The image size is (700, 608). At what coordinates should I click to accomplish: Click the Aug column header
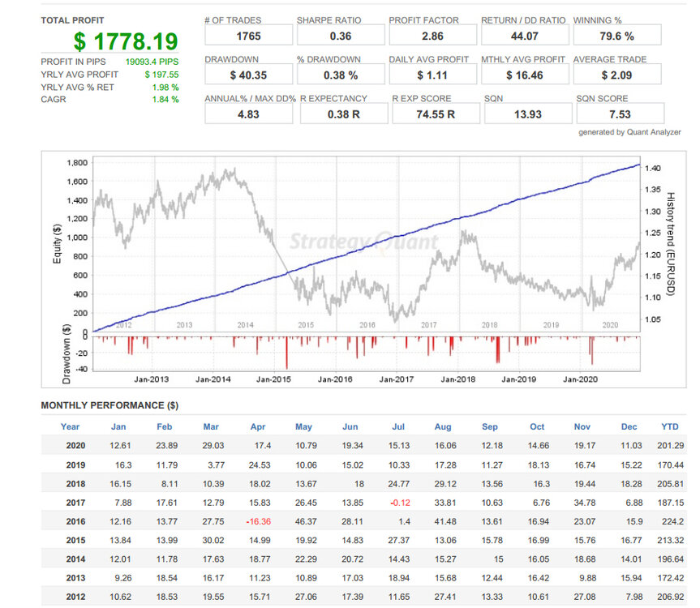443,427
